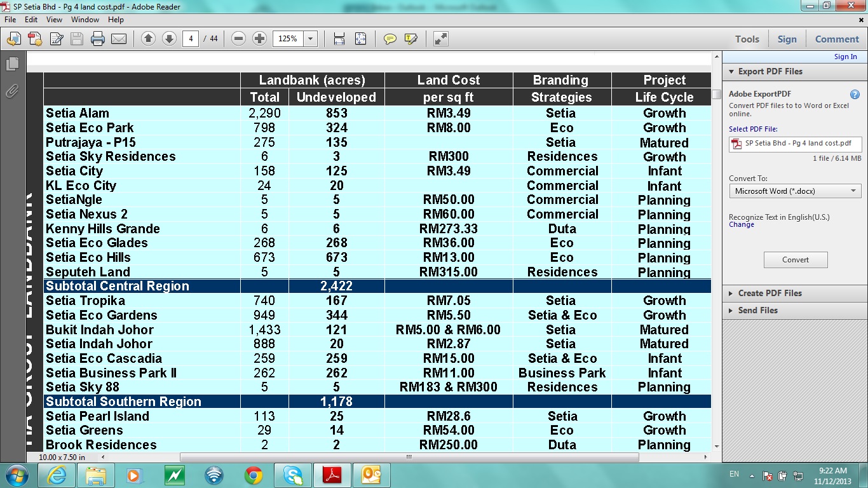Click 'RM183 & RM300' land cost cell
Screen dimensions: 868x488
point(449,387)
